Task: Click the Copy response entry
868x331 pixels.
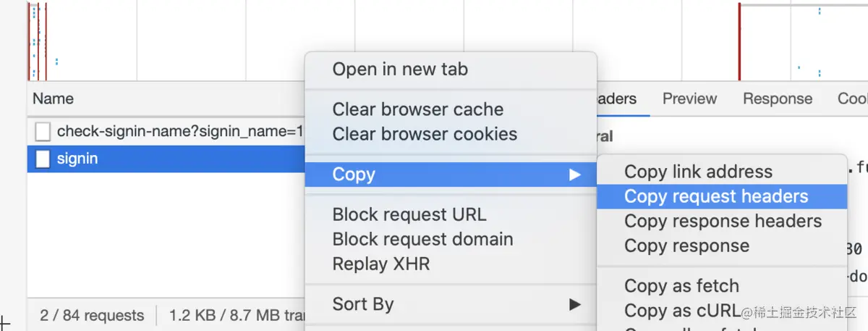Action: (686, 246)
